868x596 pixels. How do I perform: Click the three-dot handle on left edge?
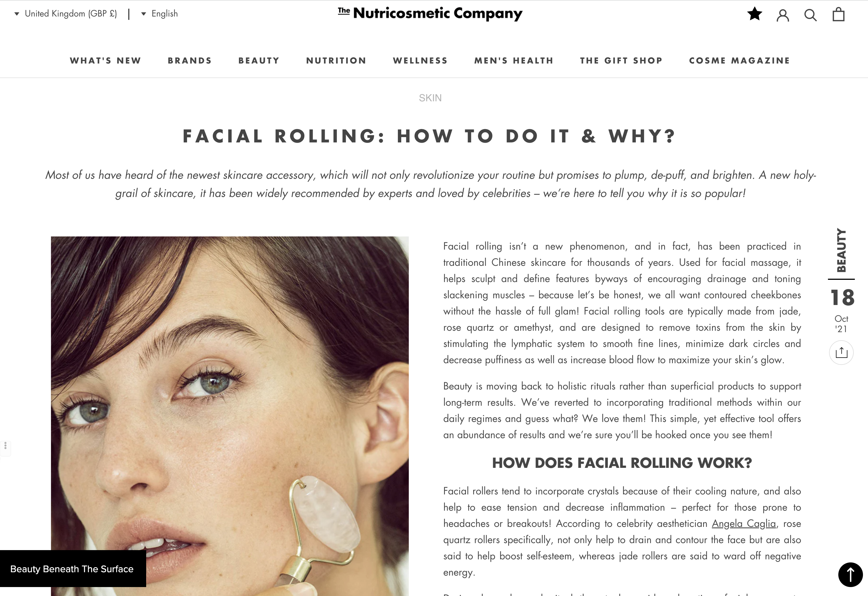[5, 445]
